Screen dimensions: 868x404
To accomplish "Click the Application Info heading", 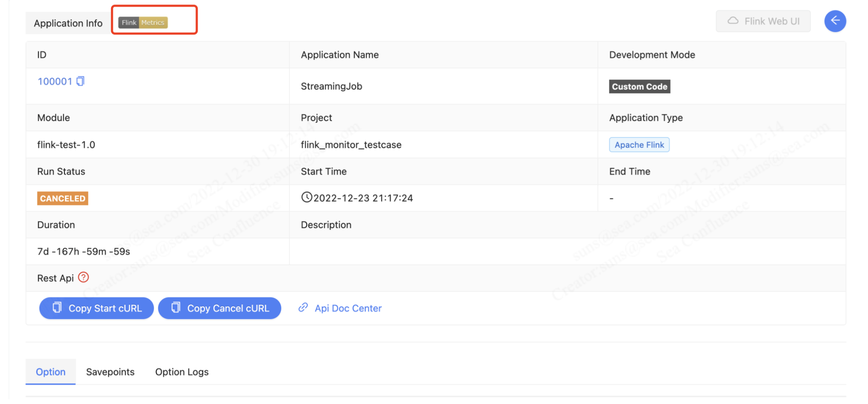I will pos(68,23).
